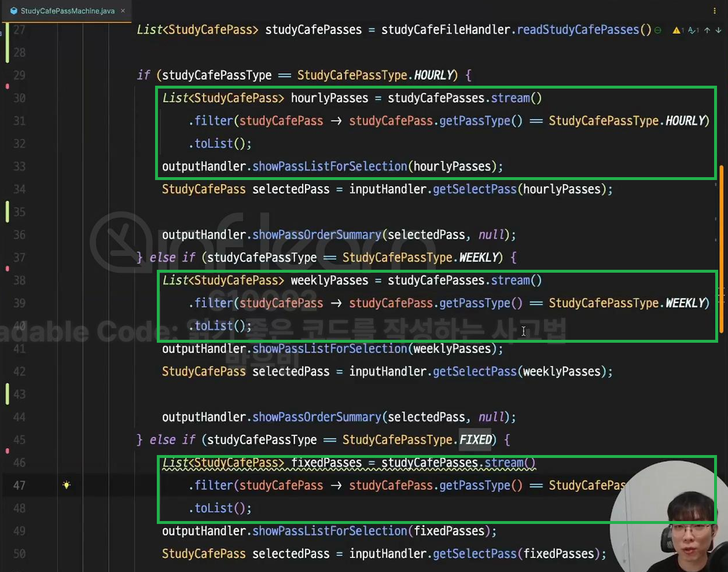Click the editor vertical scrollbar thumb
728x572 pixels.
coord(722,249)
